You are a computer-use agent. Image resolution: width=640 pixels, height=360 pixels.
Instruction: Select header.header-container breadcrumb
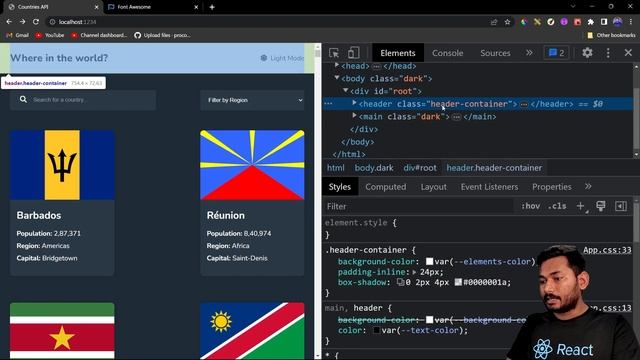pos(494,168)
